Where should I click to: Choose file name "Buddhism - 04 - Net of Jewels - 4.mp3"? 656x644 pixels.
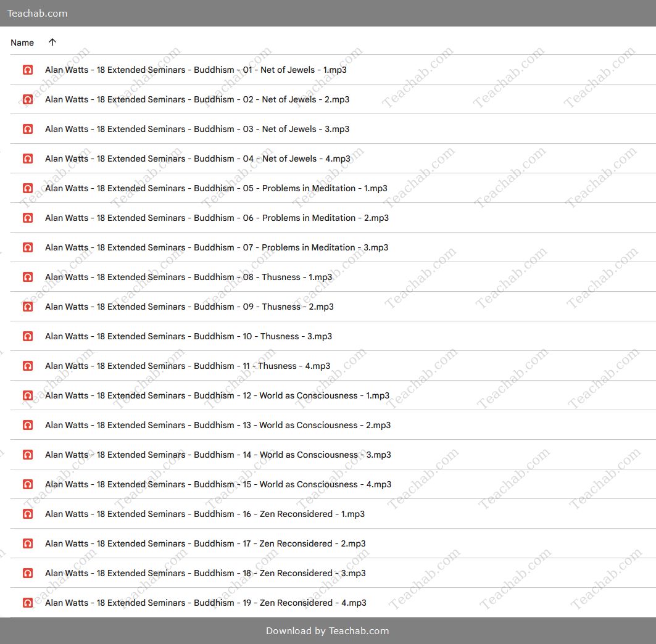tap(197, 159)
